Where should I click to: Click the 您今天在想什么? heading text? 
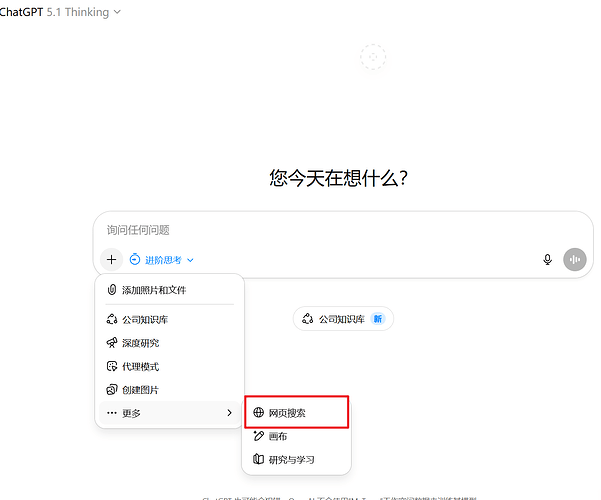click(338, 179)
